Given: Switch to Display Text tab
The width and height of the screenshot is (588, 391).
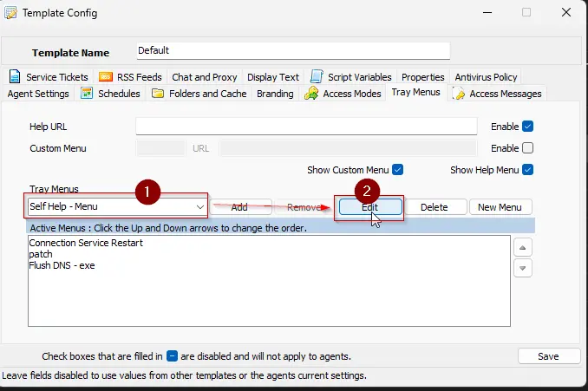Looking at the screenshot, I should coord(273,77).
